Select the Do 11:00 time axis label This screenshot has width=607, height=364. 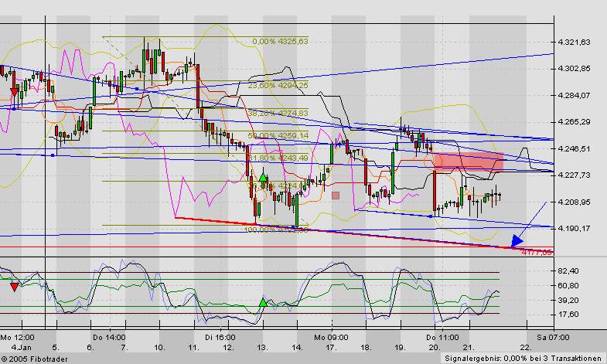coord(442,337)
